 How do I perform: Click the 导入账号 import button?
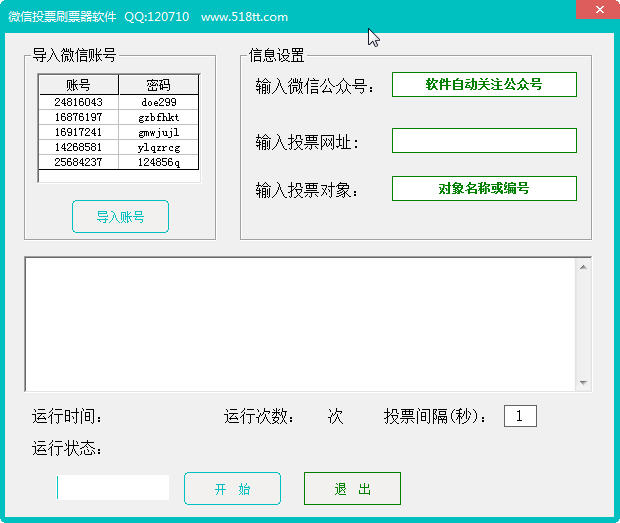point(120,216)
